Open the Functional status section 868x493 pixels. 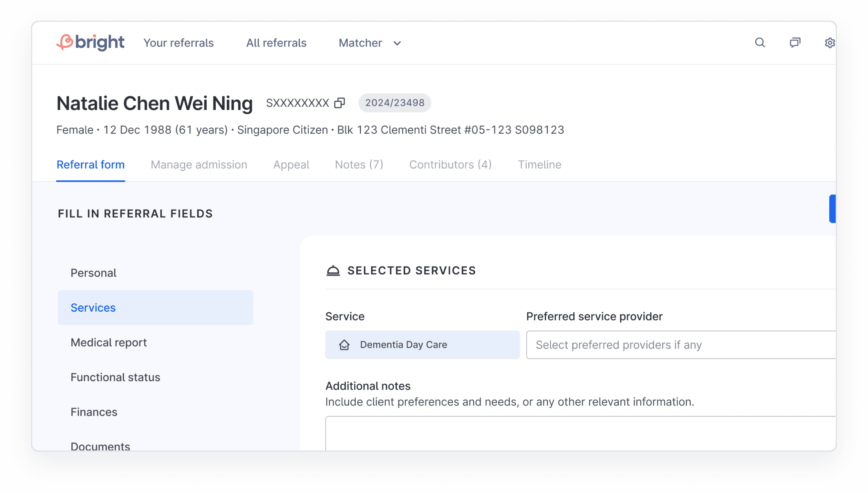156,377
